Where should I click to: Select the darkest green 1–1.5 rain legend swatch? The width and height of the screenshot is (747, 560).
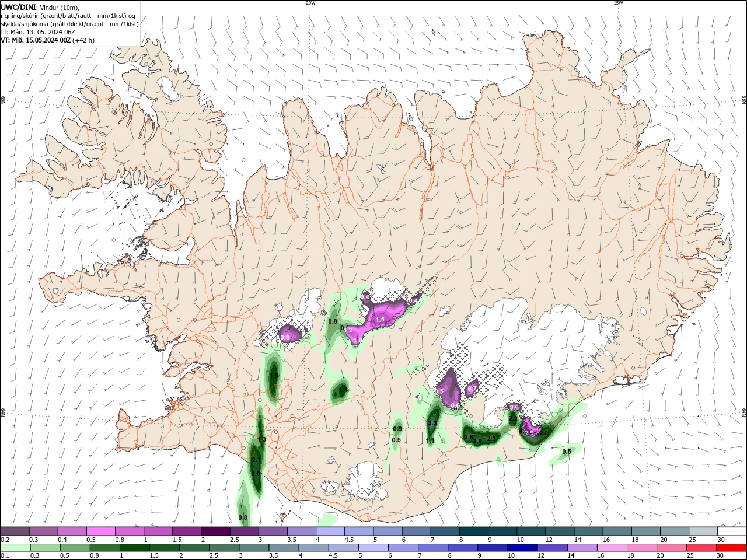134,548
